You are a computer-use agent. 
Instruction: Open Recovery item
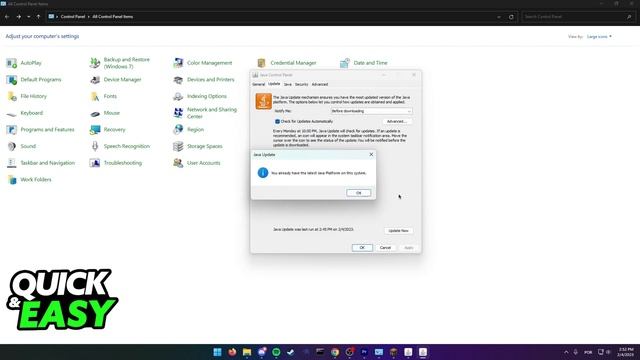108,130
